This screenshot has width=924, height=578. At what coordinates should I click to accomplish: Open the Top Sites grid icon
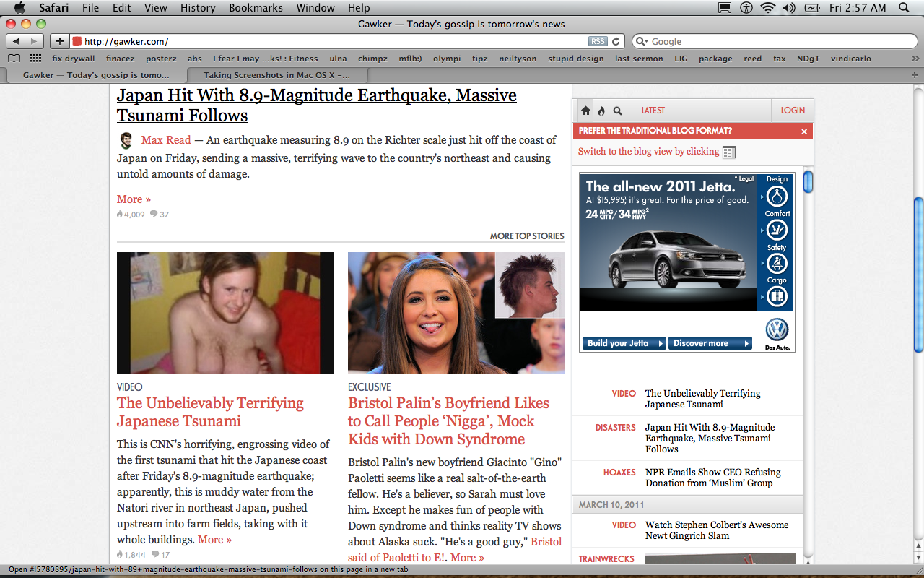[35, 59]
